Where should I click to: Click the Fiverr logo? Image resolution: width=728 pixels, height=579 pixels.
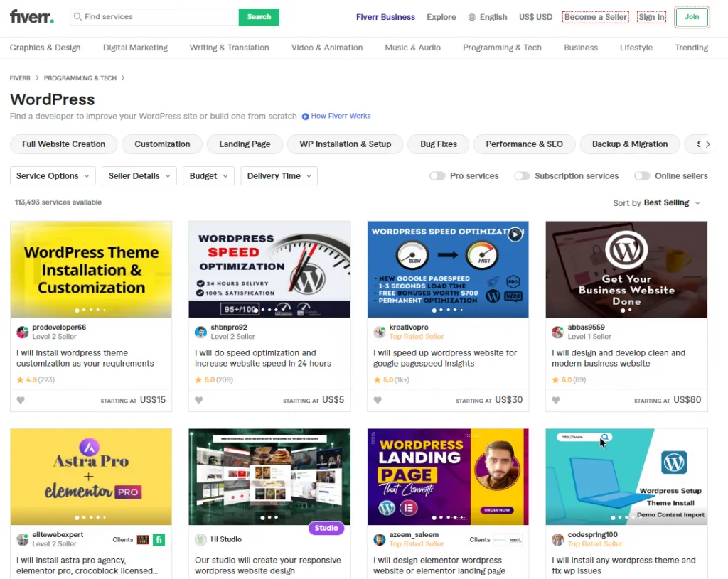[x=31, y=17]
